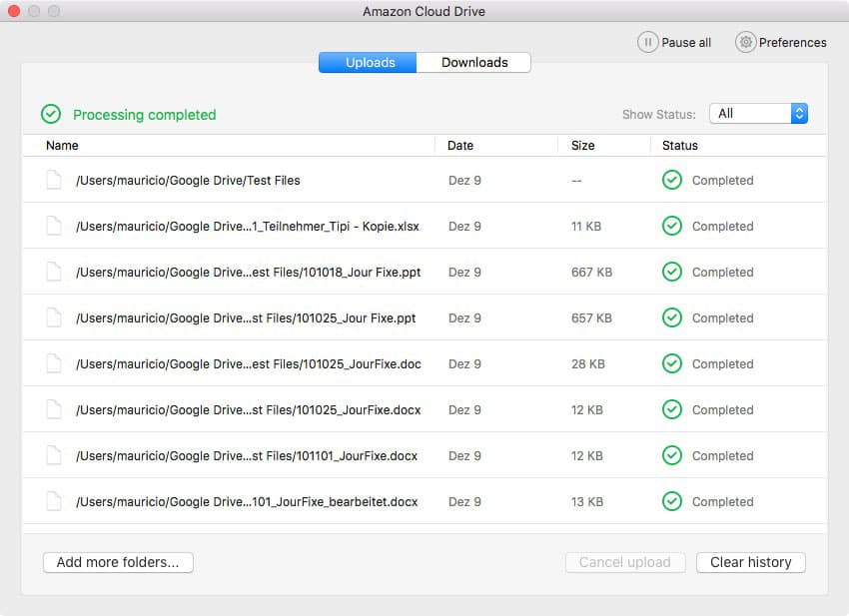
Task: Click completed checkmark for 101101_JourFixe.docx row
Action: coord(672,456)
